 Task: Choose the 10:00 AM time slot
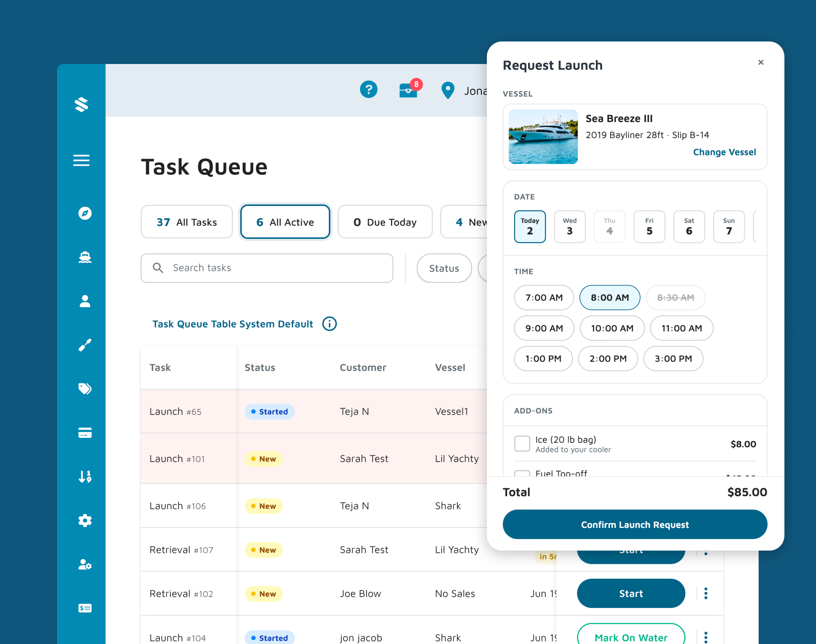pyautogui.click(x=612, y=328)
